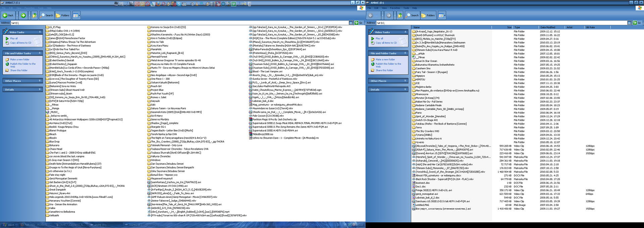Click Copy all items to CD in ANIME (D:)
The image size is (644, 228).
[386, 43]
